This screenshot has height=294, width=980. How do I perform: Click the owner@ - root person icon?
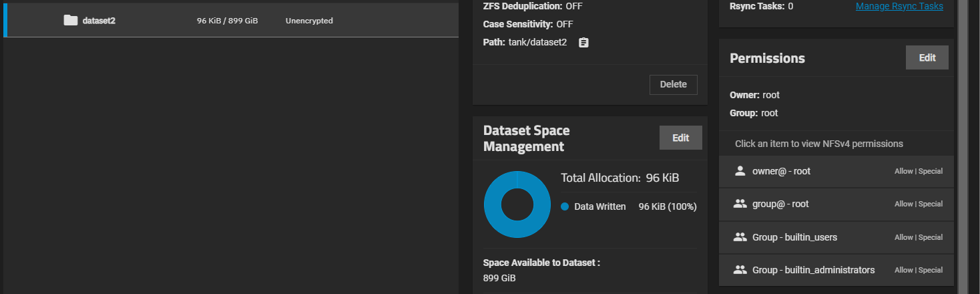[x=740, y=171]
